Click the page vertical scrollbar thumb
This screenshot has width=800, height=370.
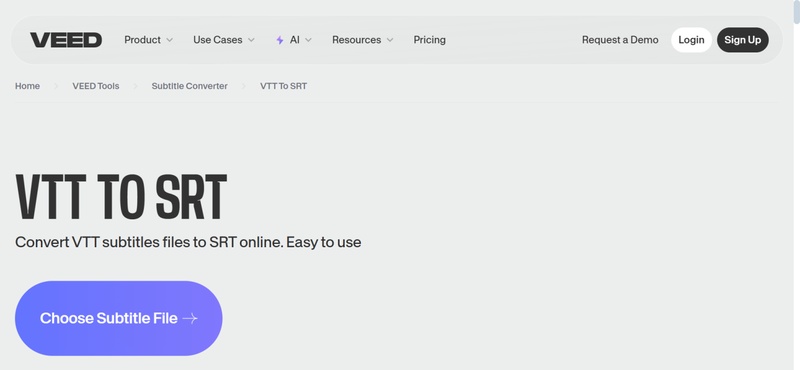[796, 11]
